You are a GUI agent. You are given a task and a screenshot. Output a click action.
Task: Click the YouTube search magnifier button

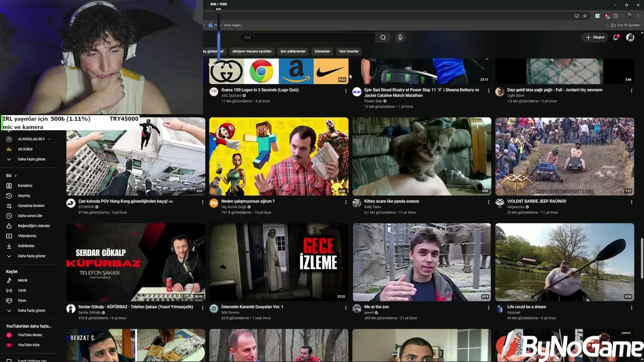383,37
